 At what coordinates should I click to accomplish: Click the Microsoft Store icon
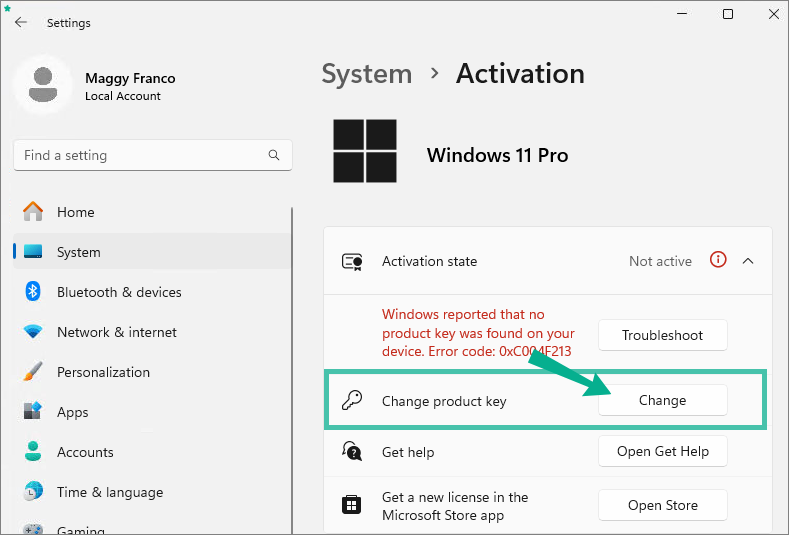pos(351,504)
